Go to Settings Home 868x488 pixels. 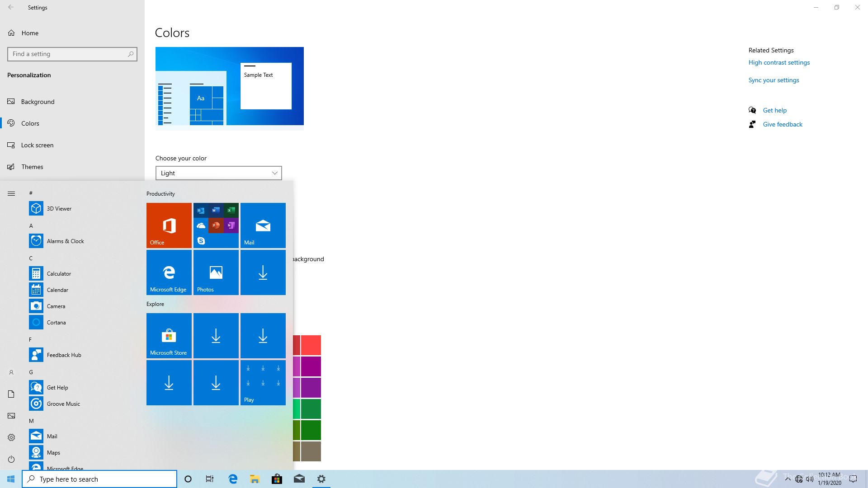72,33
